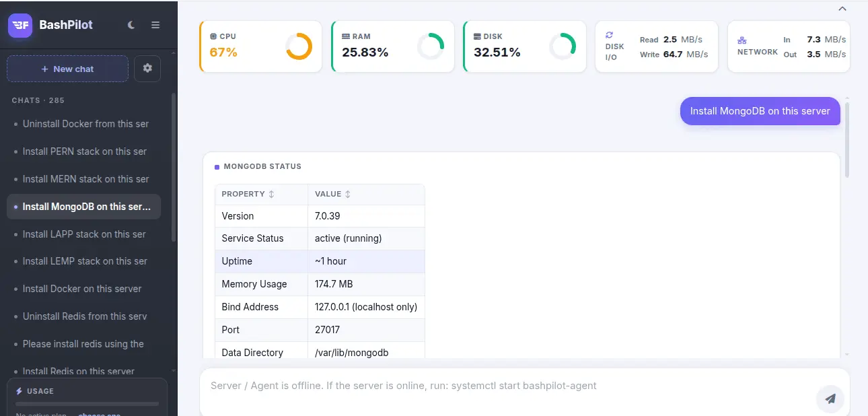This screenshot has width=868, height=416.
Task: Click the sidebar chat list scrollbar
Action: point(174,168)
